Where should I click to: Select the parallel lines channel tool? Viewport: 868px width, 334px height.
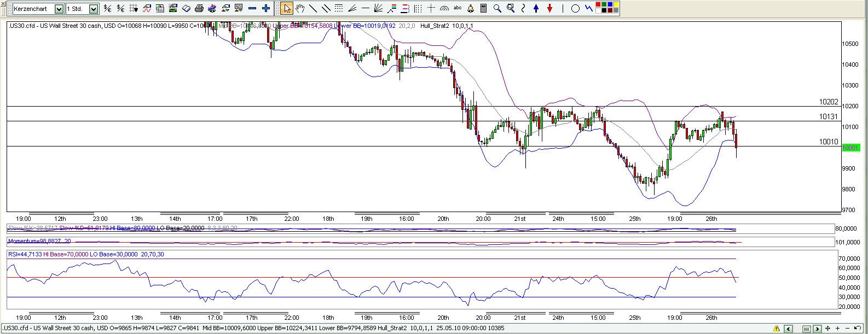pyautogui.click(x=326, y=8)
